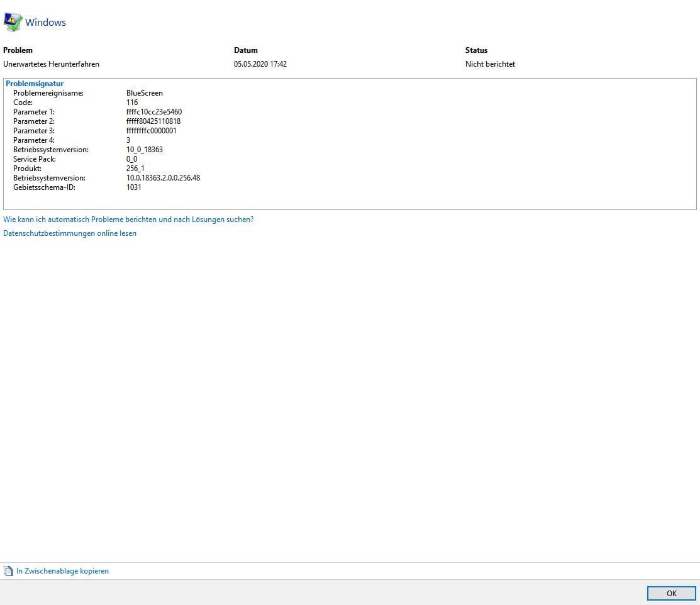Select Parameter 4 value '3'
700x605 pixels.
(128, 140)
